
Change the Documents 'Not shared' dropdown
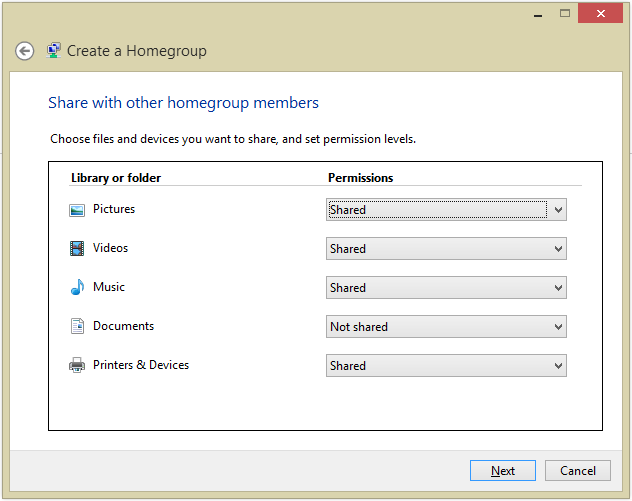tap(446, 327)
